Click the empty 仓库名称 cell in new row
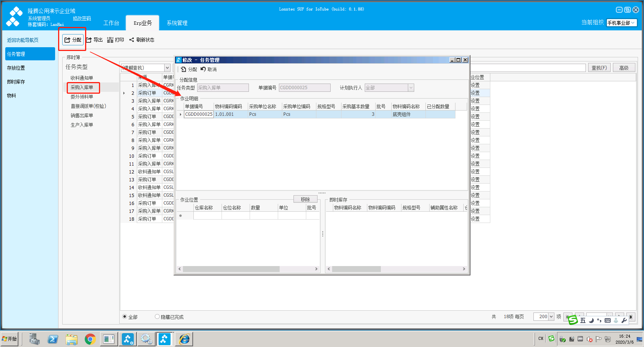The image size is (644, 347). coord(207,215)
